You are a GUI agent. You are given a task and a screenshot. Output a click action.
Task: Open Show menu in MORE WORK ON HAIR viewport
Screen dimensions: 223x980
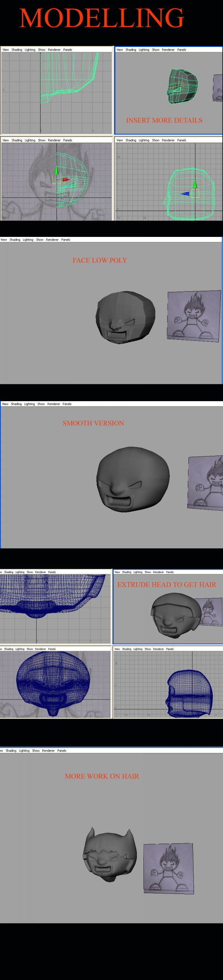coord(36,751)
